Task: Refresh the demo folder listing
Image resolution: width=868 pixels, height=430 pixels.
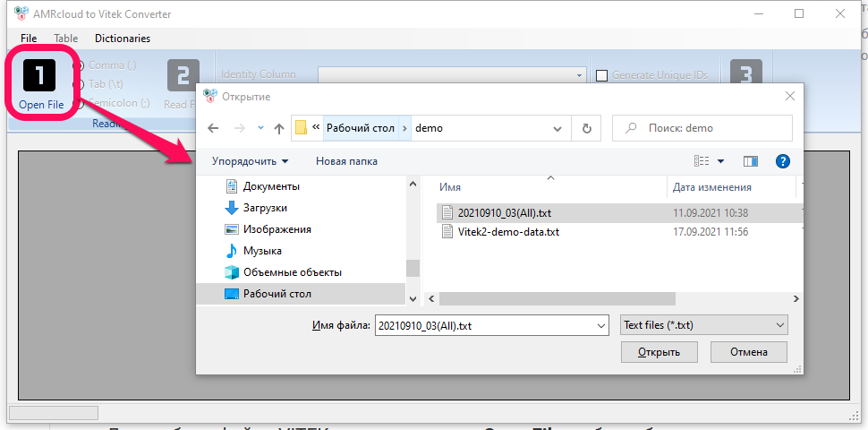Action: (x=587, y=129)
